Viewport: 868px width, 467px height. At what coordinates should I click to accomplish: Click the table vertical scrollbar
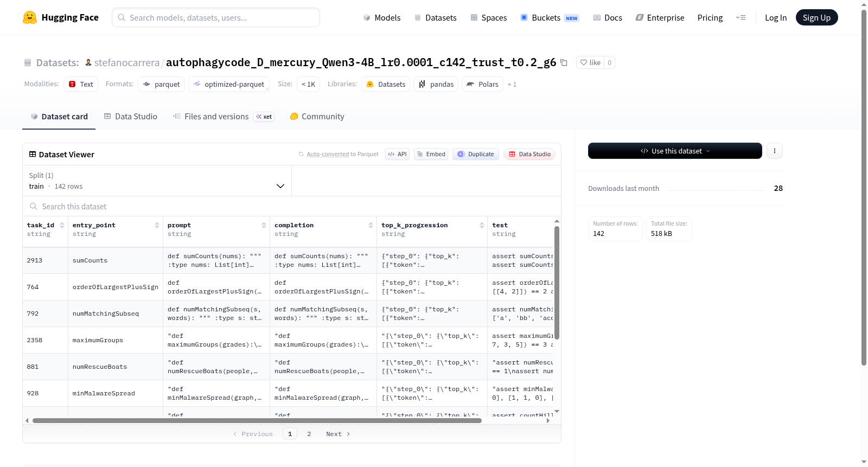click(x=557, y=283)
